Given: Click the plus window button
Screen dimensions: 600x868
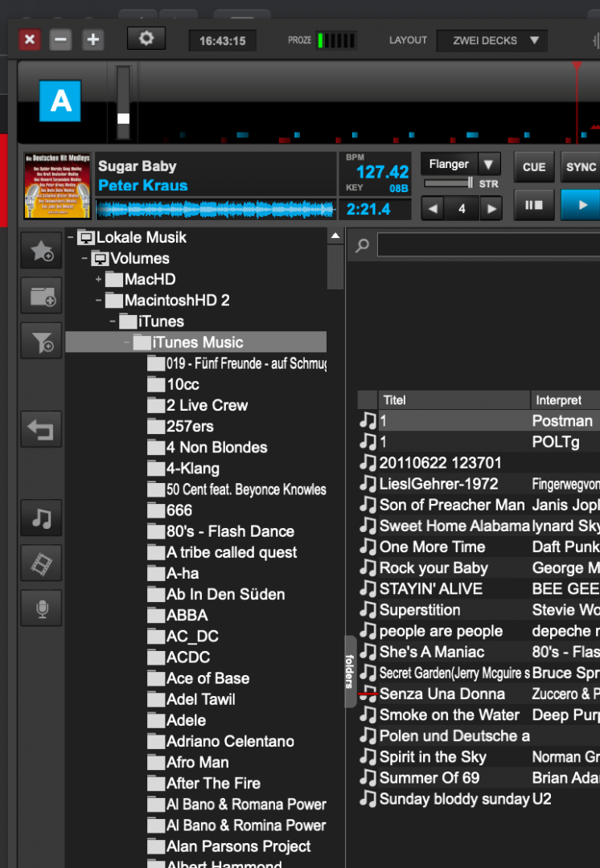Looking at the screenshot, I should point(92,39).
